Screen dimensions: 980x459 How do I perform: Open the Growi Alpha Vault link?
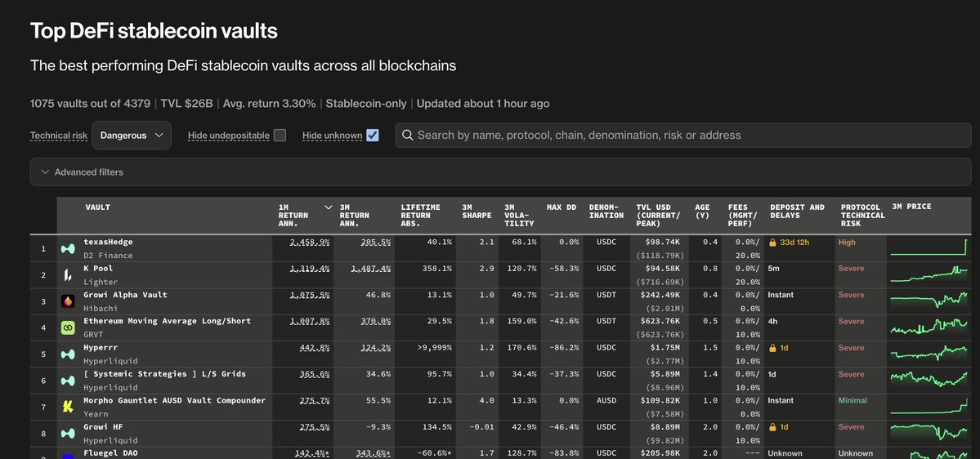tap(126, 295)
